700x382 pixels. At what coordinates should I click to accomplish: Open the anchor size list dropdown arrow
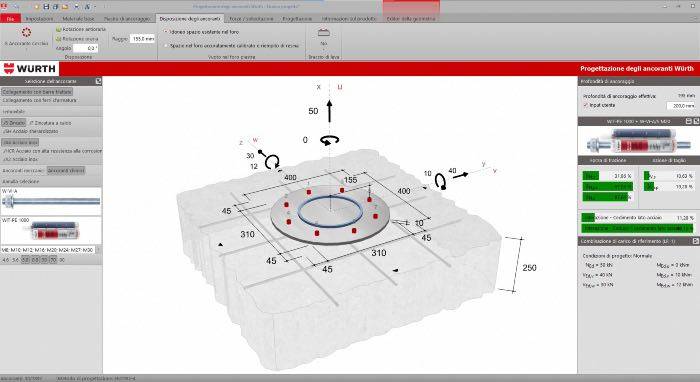tap(99, 250)
